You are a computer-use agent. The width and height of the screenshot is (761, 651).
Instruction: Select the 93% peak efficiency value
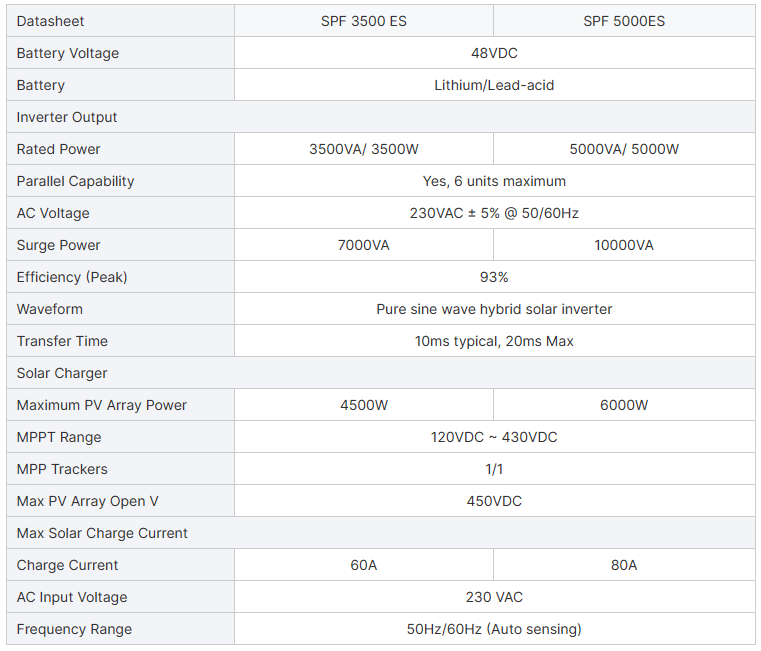pyautogui.click(x=494, y=277)
